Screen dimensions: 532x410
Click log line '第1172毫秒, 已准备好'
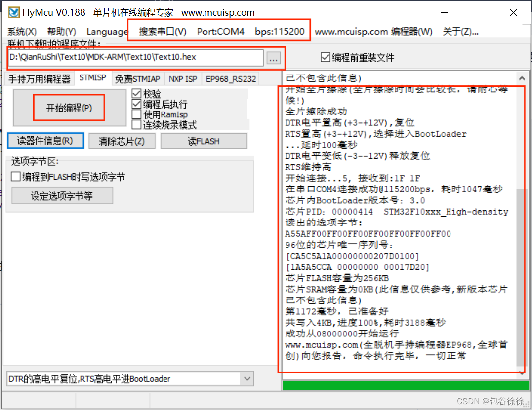(337, 311)
